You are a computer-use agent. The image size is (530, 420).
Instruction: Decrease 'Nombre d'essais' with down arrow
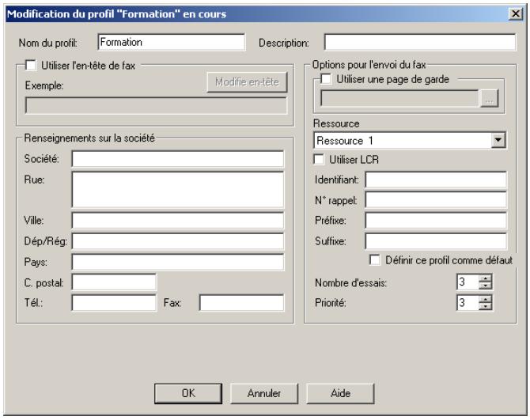pos(488,285)
